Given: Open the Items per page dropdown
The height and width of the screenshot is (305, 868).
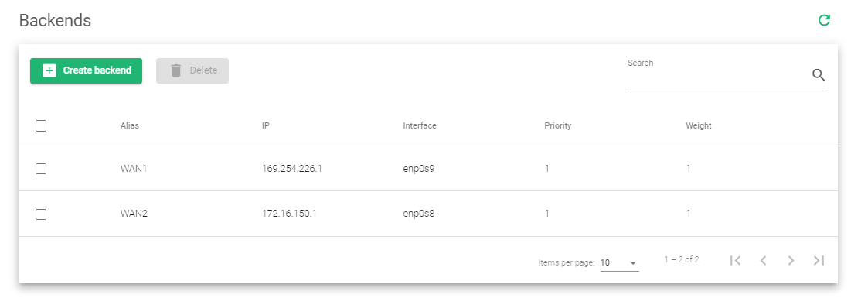Looking at the screenshot, I should click(x=619, y=263).
